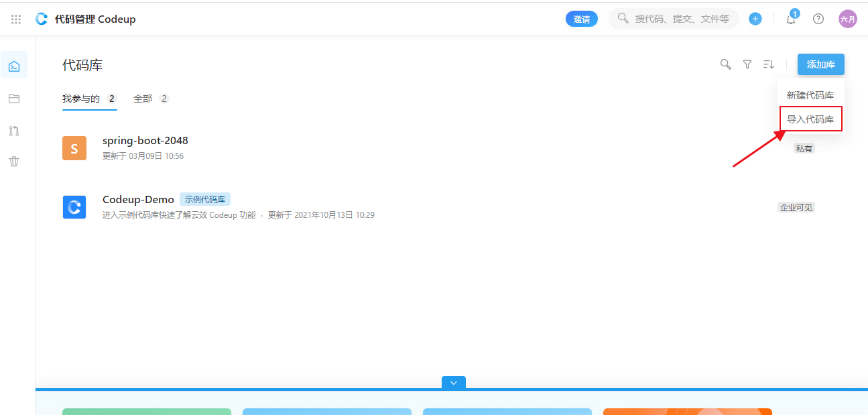Switch to the 我参与的 tab

[x=89, y=99]
